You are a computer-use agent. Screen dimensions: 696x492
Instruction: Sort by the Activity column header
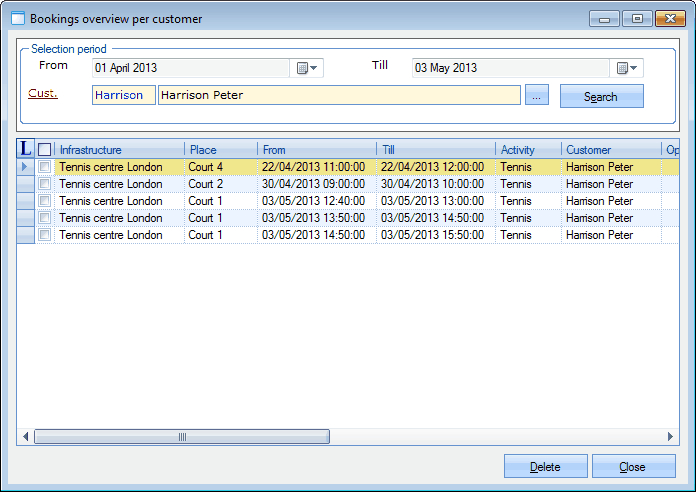click(528, 150)
